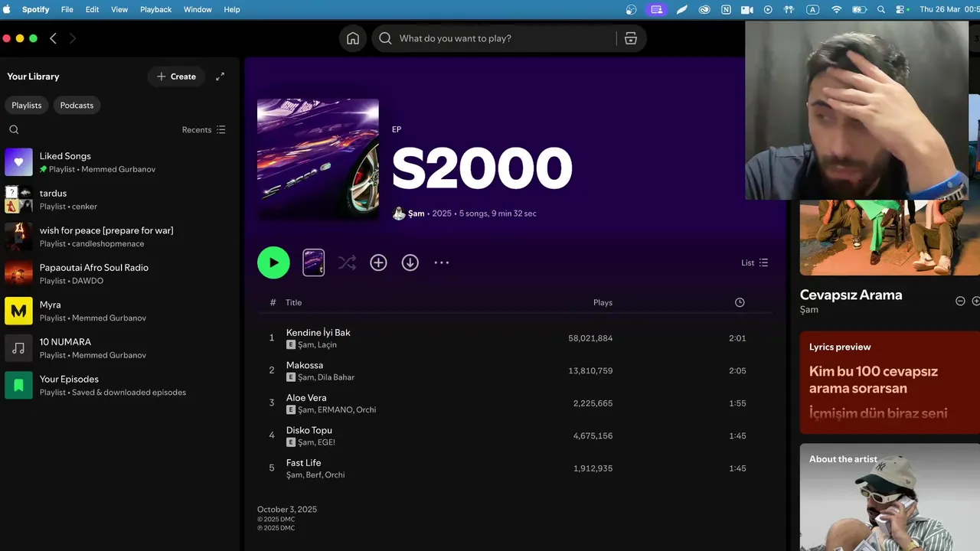This screenshot has width=980, height=551.
Task: Open wish for peace [prepare for war] playlist
Action: 119,236
